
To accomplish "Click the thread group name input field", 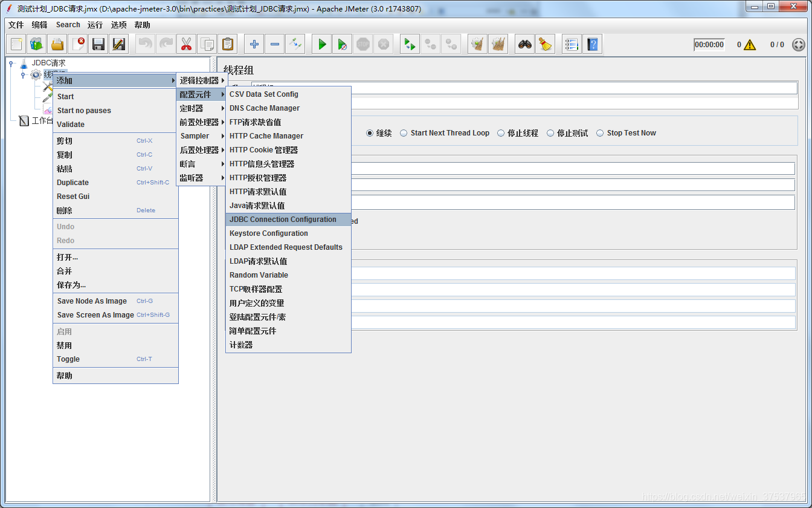I will pos(524,88).
